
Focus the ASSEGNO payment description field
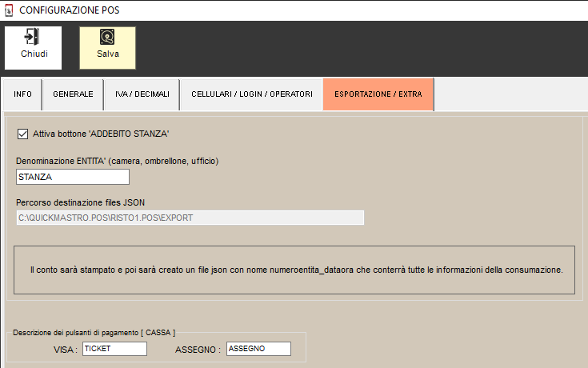point(258,349)
